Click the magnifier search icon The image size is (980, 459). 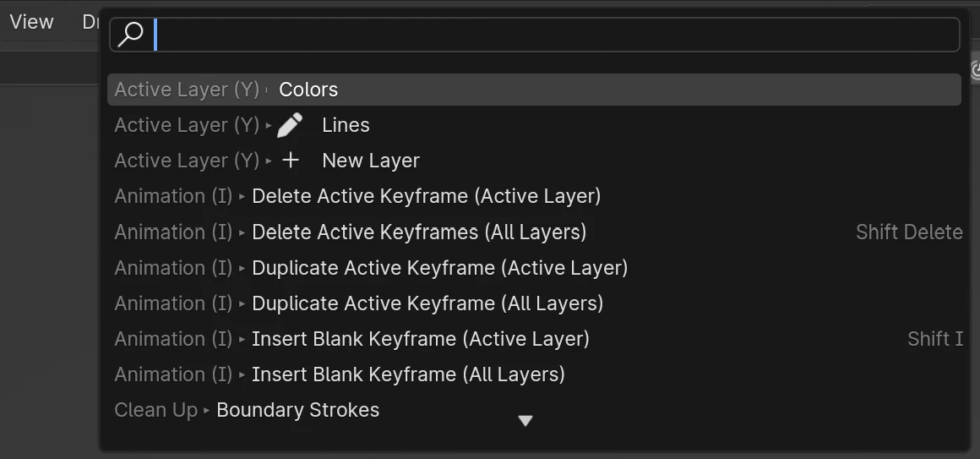tap(131, 35)
